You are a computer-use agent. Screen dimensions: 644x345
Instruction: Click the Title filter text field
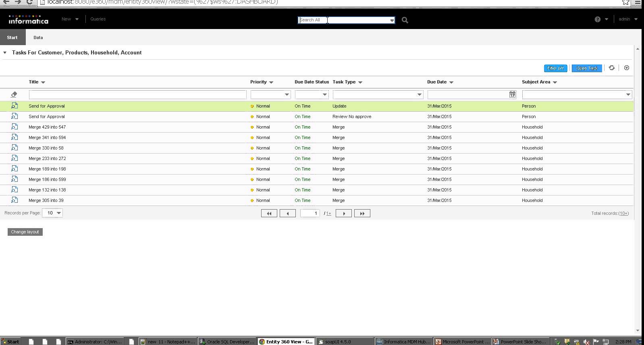137,95
